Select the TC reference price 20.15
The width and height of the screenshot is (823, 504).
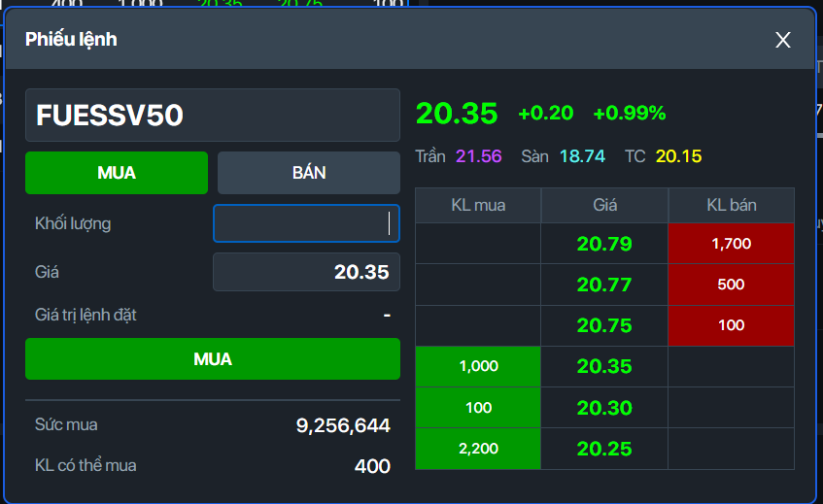pyautogui.click(x=678, y=156)
